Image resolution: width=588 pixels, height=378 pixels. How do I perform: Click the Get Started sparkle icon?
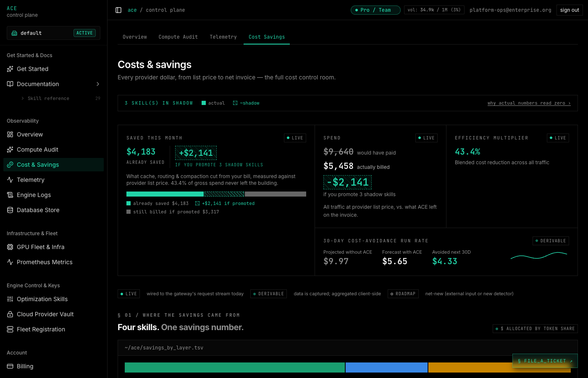(10, 69)
